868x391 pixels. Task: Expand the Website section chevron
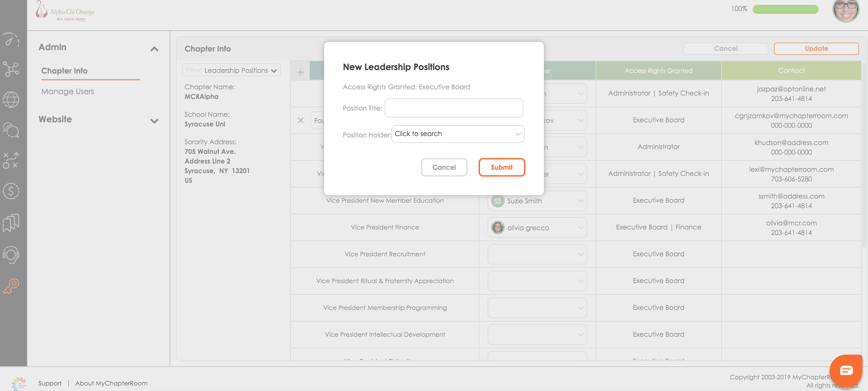[154, 121]
